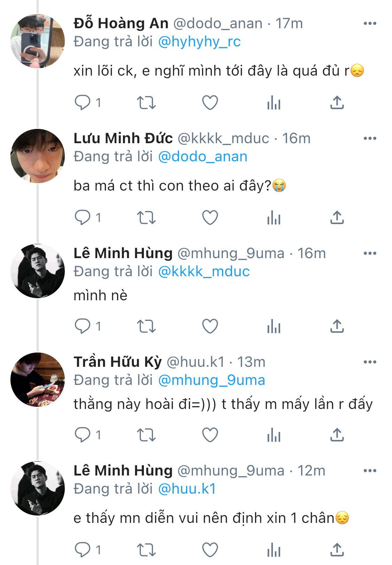This screenshot has width=392, height=565.
Task: Like Lưu Minh Đức's crying emoji tweet
Action: coord(210,218)
